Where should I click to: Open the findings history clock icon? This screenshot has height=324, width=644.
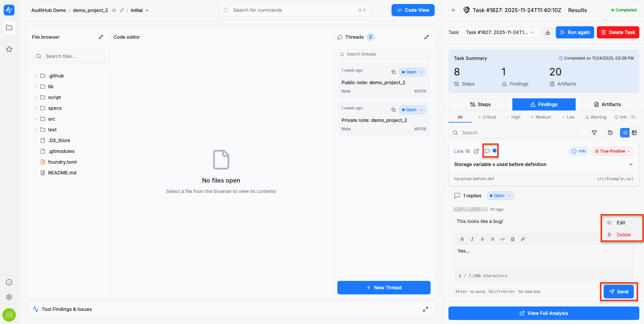point(610,133)
